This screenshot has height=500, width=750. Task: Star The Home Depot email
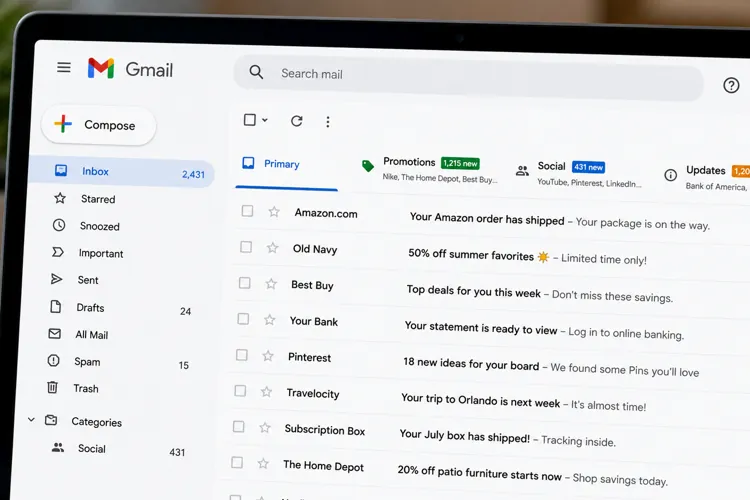pyautogui.click(x=263, y=463)
